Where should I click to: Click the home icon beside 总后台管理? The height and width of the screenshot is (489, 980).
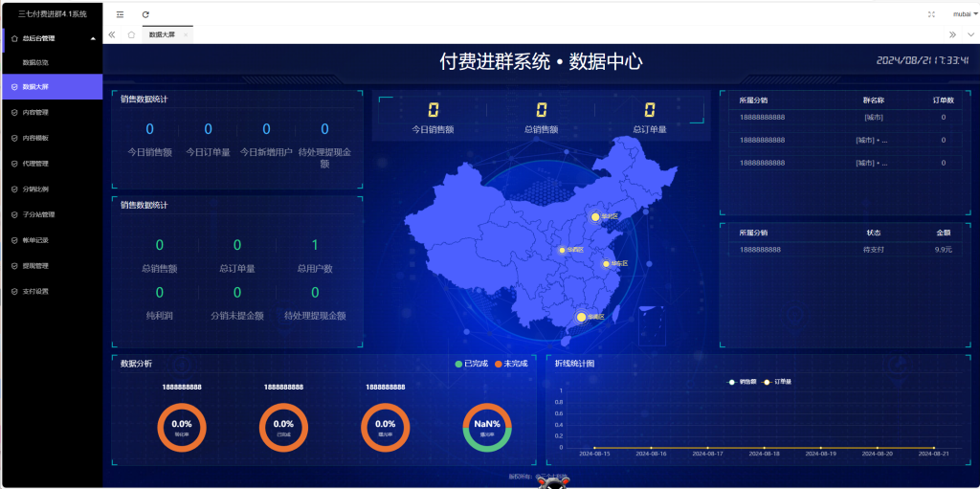pos(14,38)
